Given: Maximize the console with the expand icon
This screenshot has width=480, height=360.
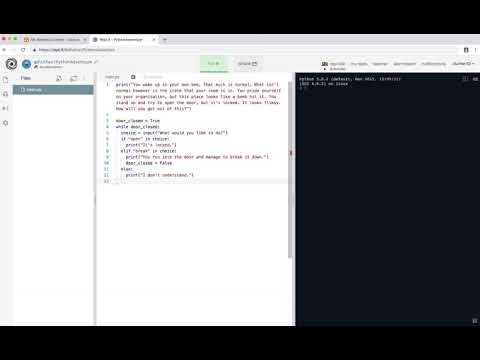Looking at the screenshot, I should 465,79.
